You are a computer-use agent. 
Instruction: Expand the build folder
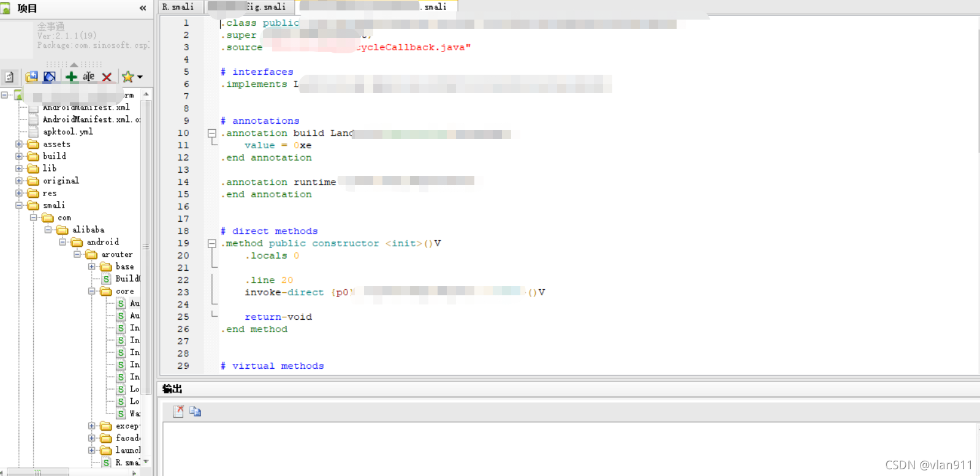(x=19, y=156)
